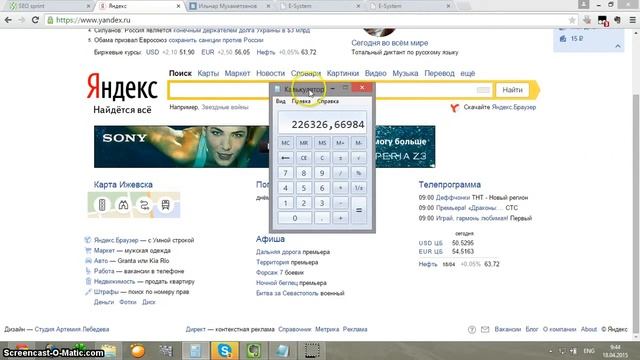This screenshot has height=360, width=640.
Task: Click the Скачайте Яндекс.Браузер link
Action: coord(500,107)
